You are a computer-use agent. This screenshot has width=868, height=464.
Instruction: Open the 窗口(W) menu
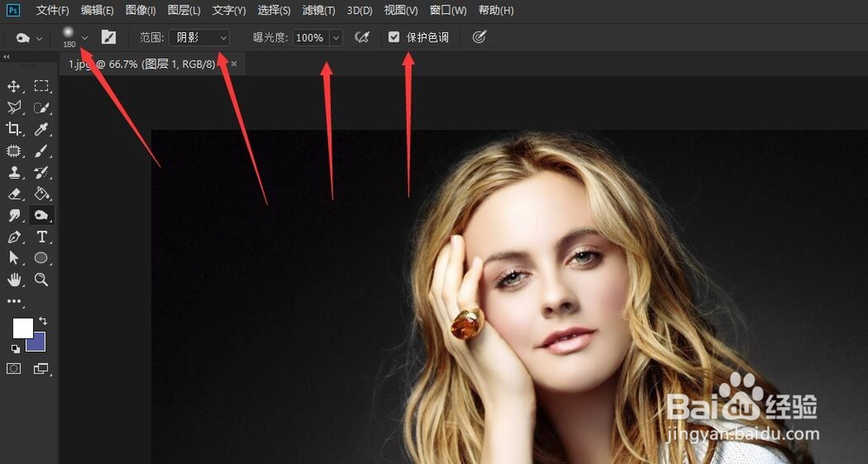[448, 10]
